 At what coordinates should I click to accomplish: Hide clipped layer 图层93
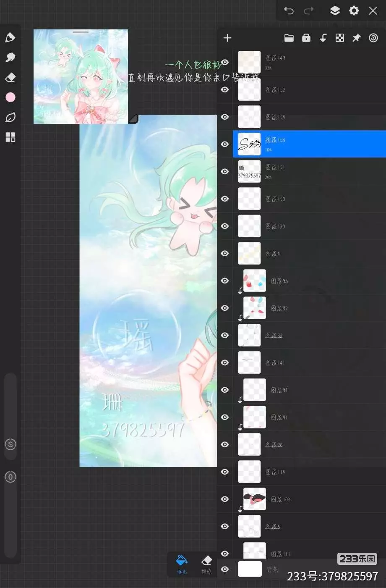coord(225,281)
